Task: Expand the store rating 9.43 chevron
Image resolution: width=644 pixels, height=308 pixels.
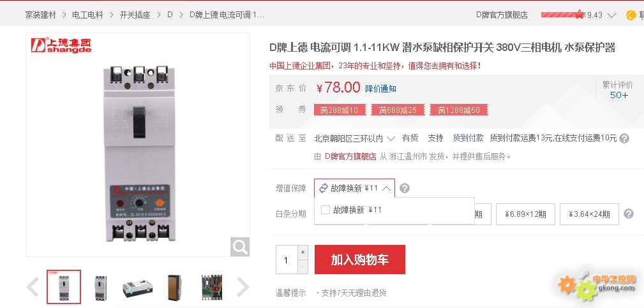Action: point(611,15)
